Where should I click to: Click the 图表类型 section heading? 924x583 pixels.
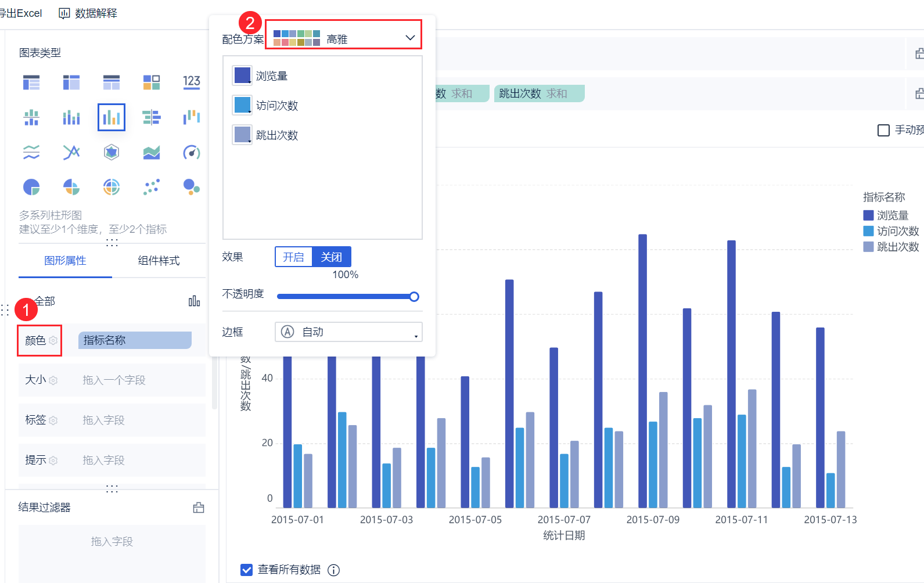(40, 53)
